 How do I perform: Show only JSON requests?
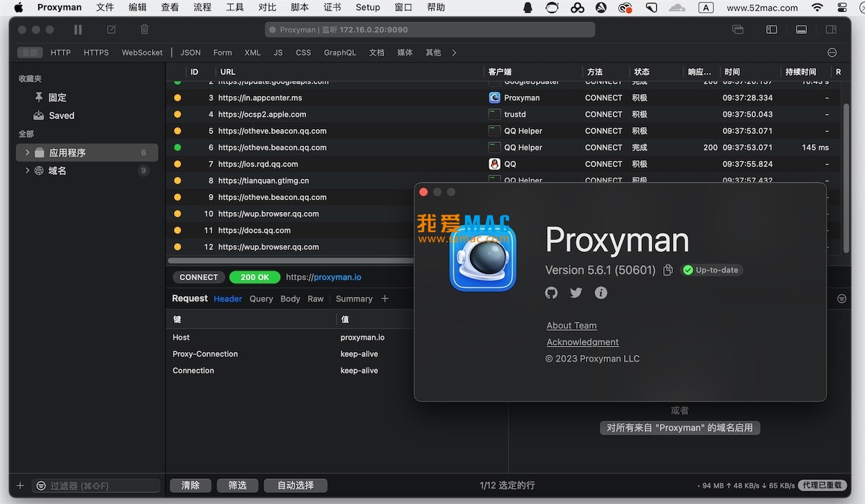(x=191, y=52)
